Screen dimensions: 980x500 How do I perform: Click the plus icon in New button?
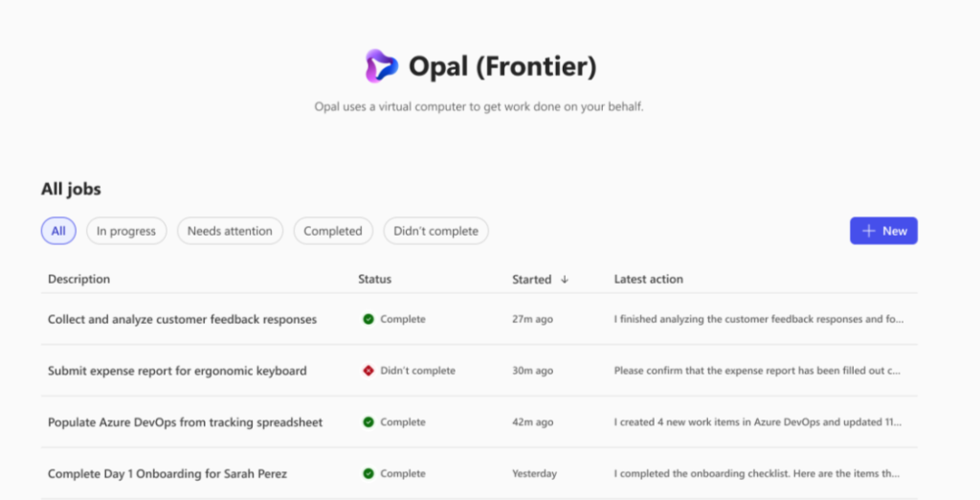pos(868,231)
